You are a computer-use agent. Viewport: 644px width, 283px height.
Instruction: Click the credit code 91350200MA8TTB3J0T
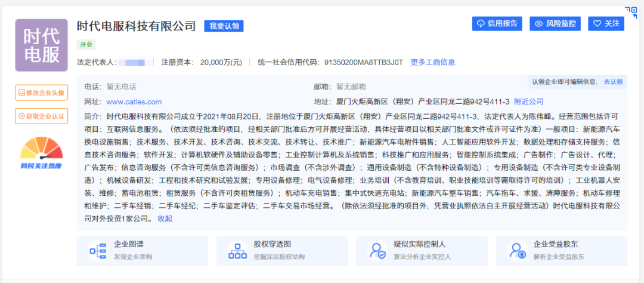pyautogui.click(x=364, y=62)
